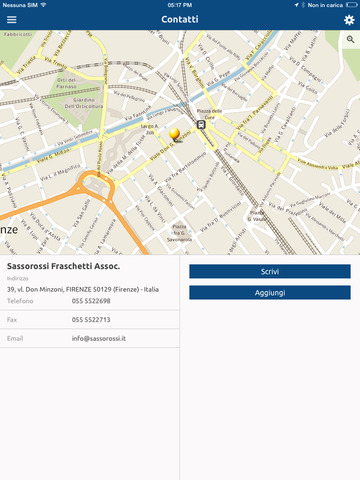Screen dimensions: 360x480
Task: Tap the Viale Don Minzoni address line
Action: click(83, 289)
